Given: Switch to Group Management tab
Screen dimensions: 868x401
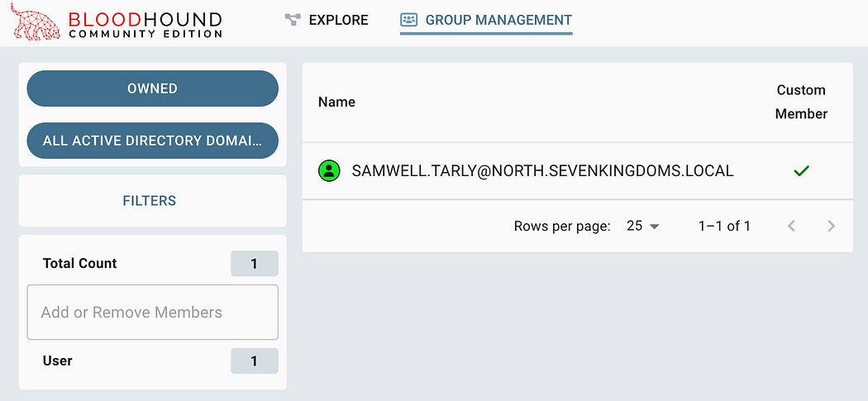Looking at the screenshot, I should (x=486, y=21).
